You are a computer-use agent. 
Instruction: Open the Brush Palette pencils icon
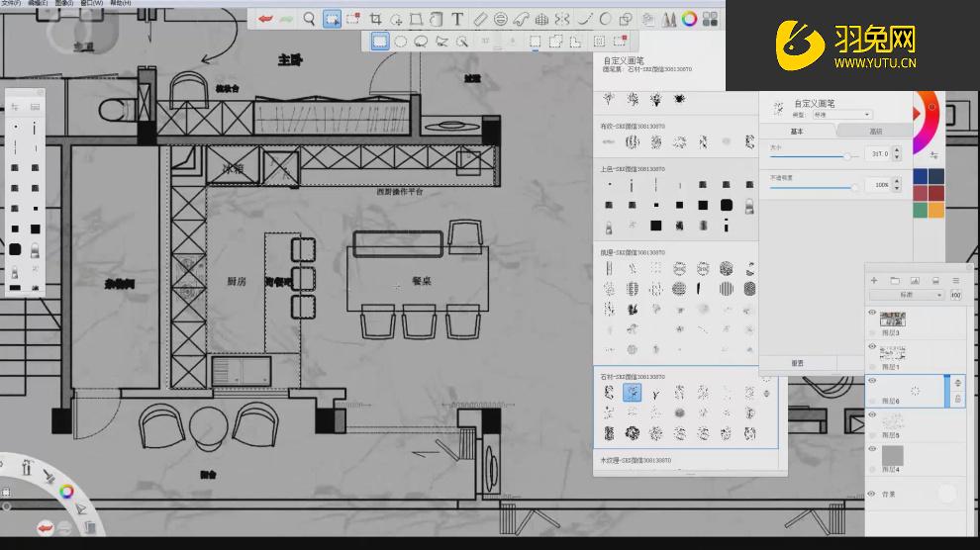669,20
